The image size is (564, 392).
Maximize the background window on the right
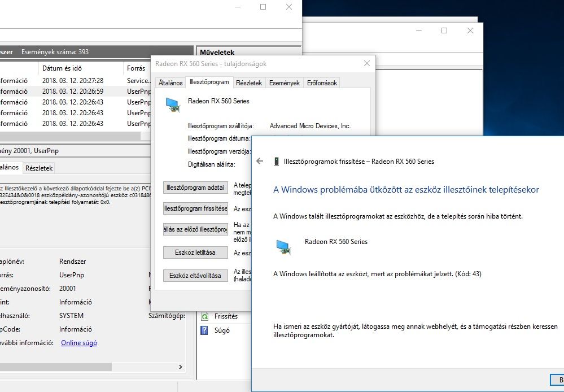click(x=444, y=31)
